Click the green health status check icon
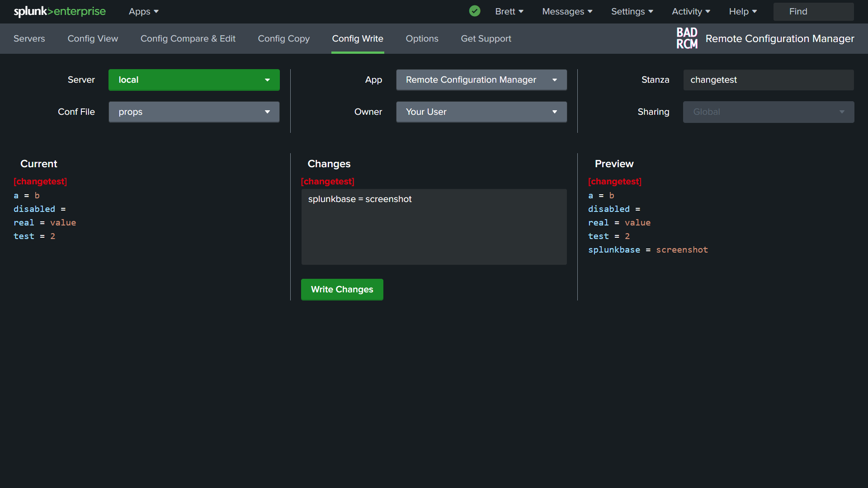This screenshot has height=488, width=868. point(475,11)
